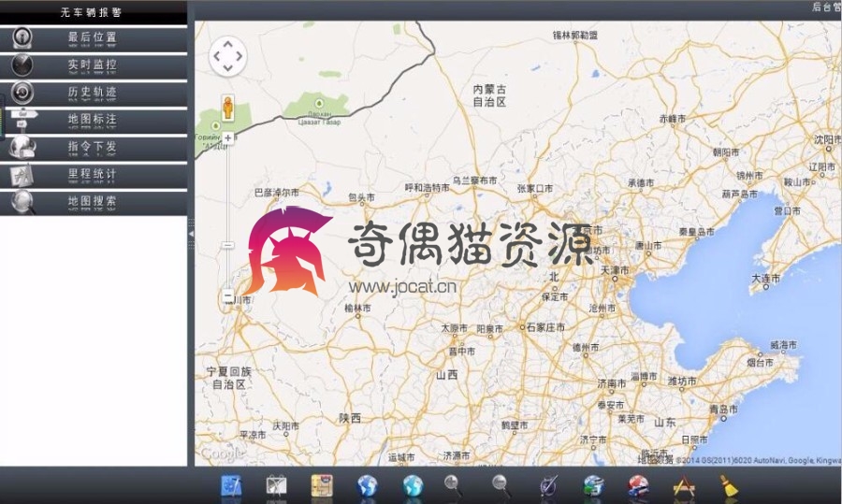The width and height of the screenshot is (842, 504).
Task: Click the 榆林市 city label
Action: tap(357, 308)
